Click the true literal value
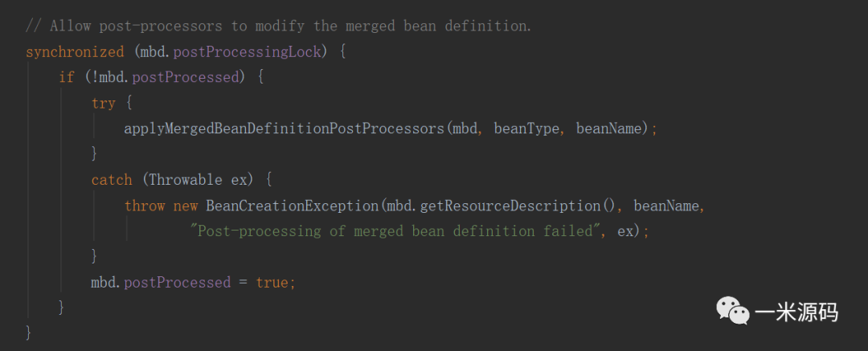This screenshot has height=351, width=868. coord(274,283)
